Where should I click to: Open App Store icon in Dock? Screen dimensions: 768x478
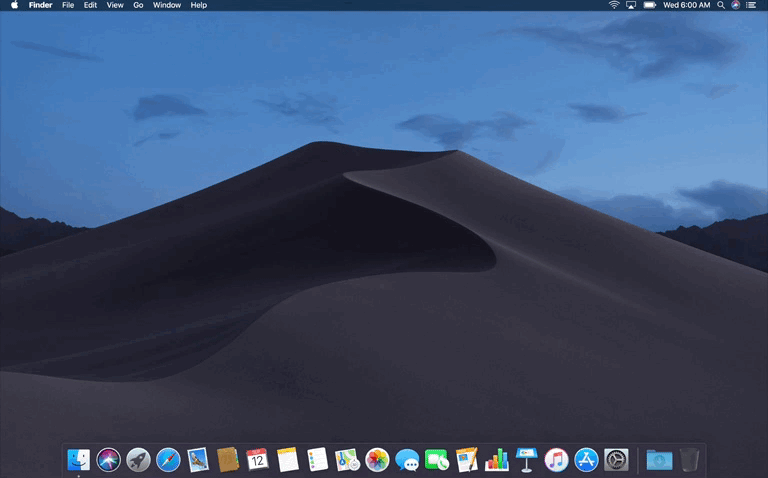pyautogui.click(x=586, y=460)
